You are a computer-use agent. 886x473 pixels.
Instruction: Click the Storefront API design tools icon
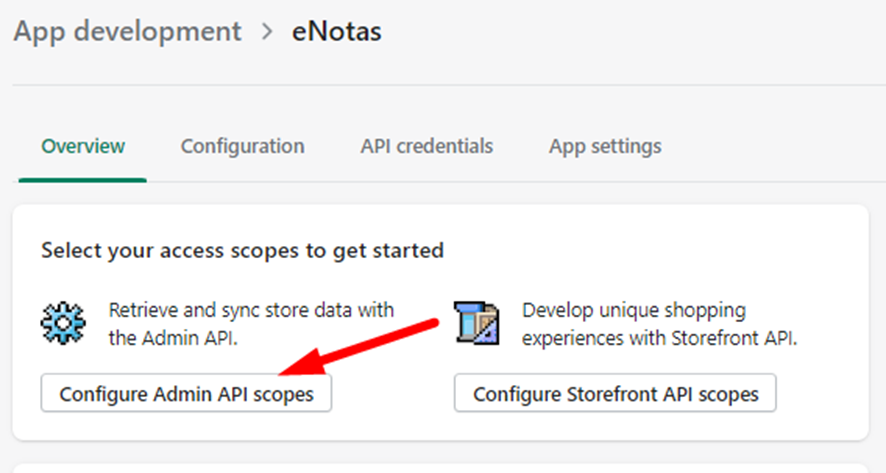coord(476,323)
